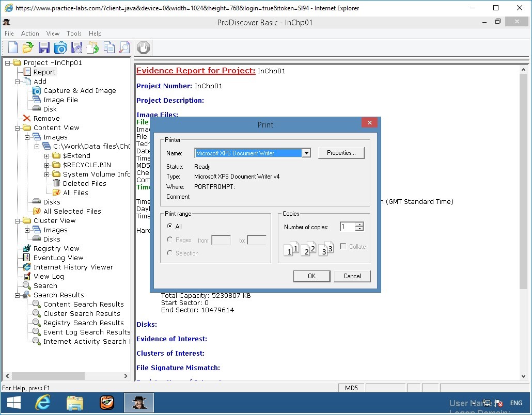
Task: Open View Log icon in tree
Action: tap(27, 276)
